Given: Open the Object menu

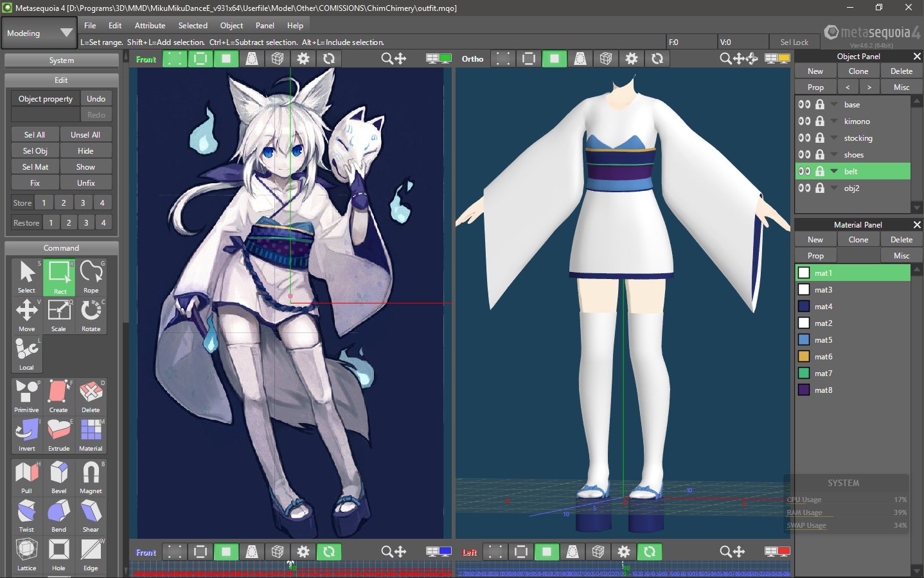Looking at the screenshot, I should [231, 26].
